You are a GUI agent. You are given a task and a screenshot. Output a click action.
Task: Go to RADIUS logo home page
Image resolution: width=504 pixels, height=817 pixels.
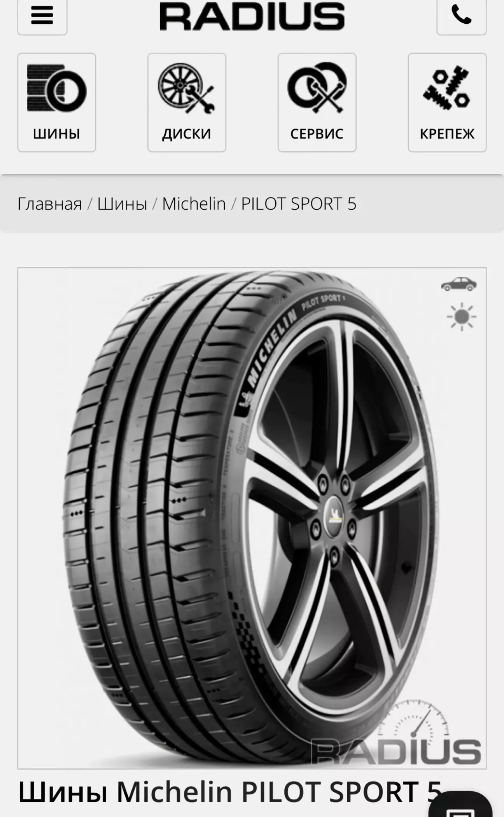(x=252, y=16)
